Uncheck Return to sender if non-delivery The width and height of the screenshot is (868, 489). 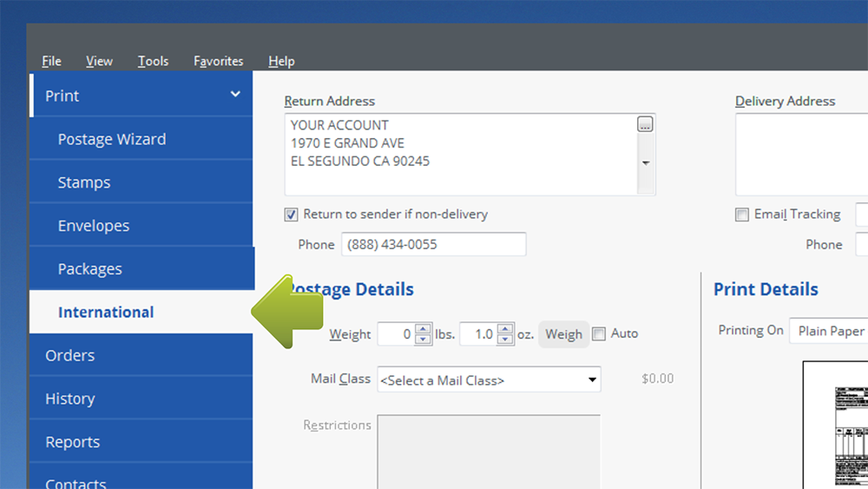(292, 215)
